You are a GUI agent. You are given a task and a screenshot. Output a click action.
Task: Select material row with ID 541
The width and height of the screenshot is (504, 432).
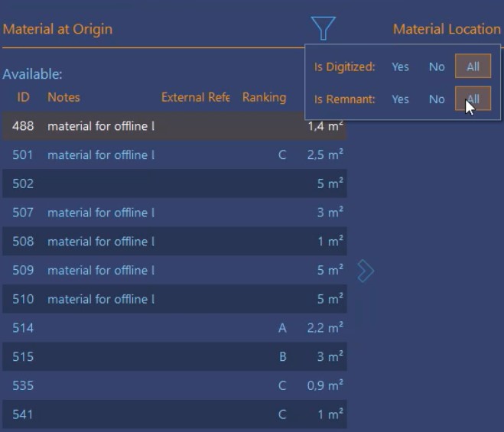point(174,414)
